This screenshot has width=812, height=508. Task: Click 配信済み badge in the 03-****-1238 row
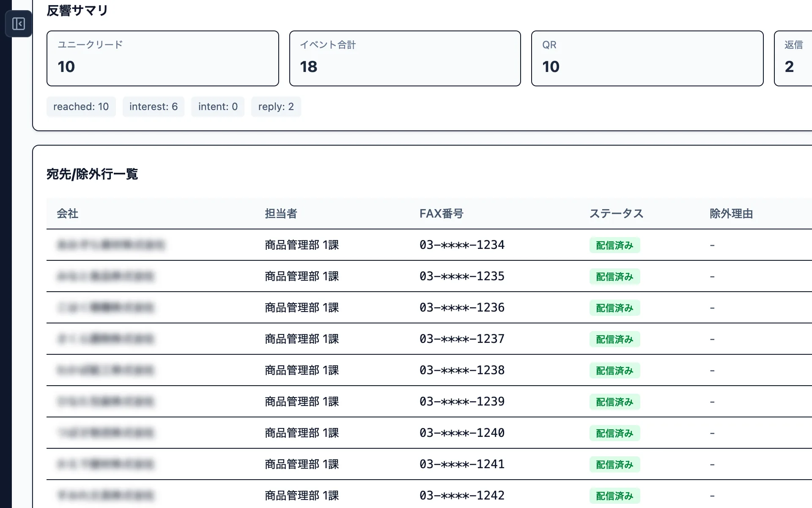point(614,371)
